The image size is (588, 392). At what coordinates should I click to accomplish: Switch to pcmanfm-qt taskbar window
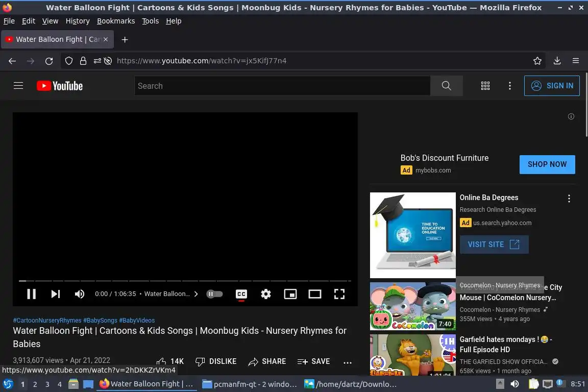(x=250, y=384)
